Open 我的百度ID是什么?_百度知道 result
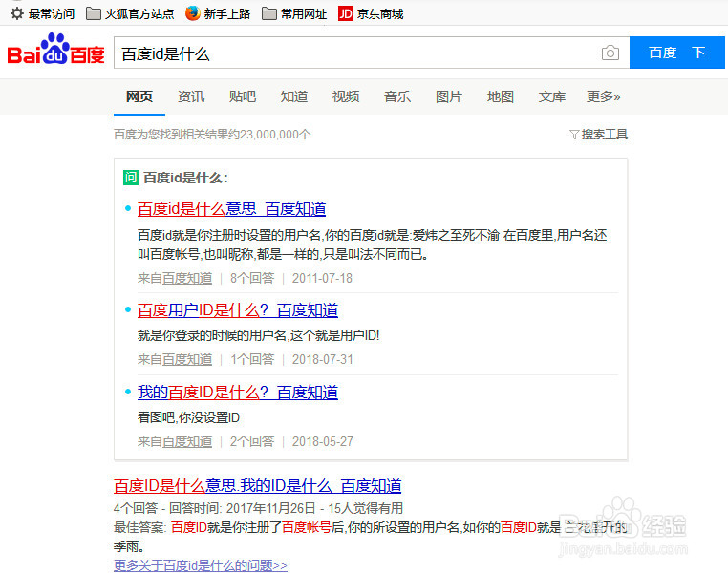This screenshot has height=574, width=728. coord(238,393)
